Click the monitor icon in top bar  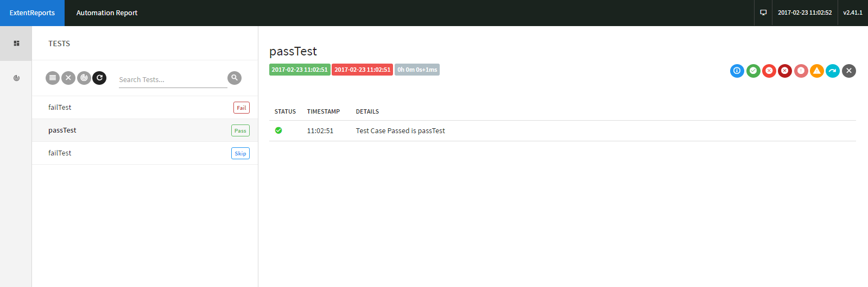[x=763, y=13]
